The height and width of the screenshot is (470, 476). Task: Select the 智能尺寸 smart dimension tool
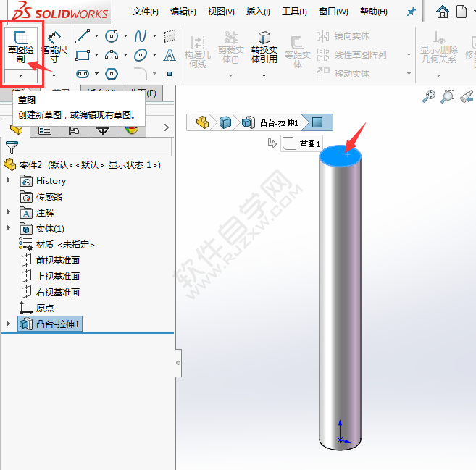[54, 46]
